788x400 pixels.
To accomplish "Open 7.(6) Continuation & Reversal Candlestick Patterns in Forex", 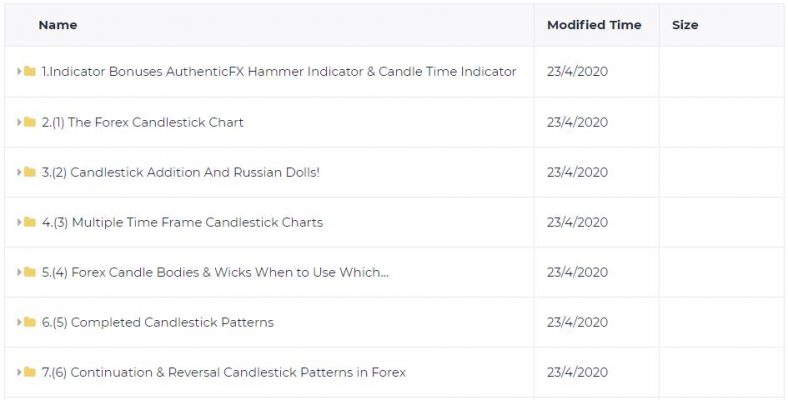I will tap(224, 372).
